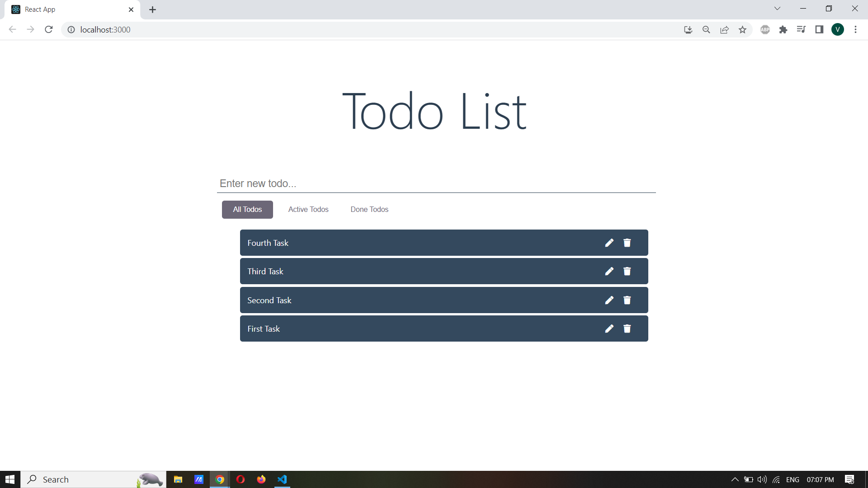Viewport: 868px width, 488px height.
Task: Delete Third Task using its trash icon
Action: point(627,271)
